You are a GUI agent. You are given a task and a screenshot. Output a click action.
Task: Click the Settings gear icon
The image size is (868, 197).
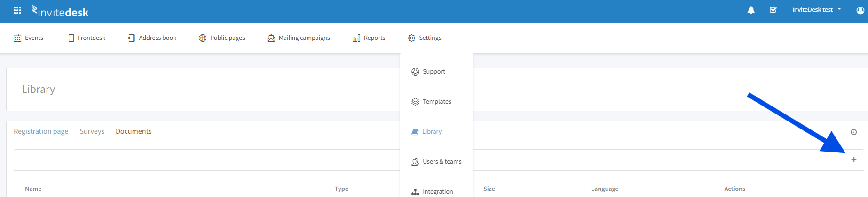click(x=411, y=38)
